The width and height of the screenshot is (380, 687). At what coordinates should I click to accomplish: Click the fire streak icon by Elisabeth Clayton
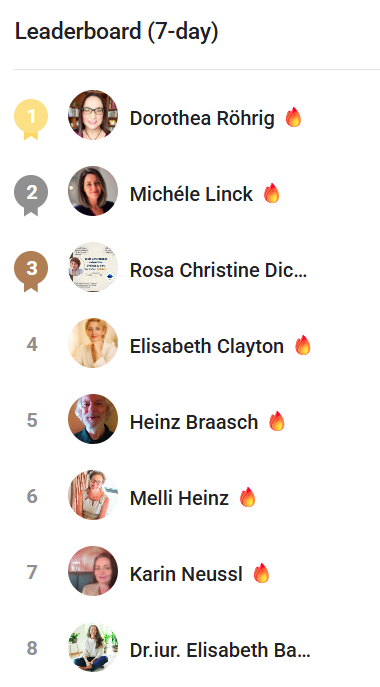302,345
